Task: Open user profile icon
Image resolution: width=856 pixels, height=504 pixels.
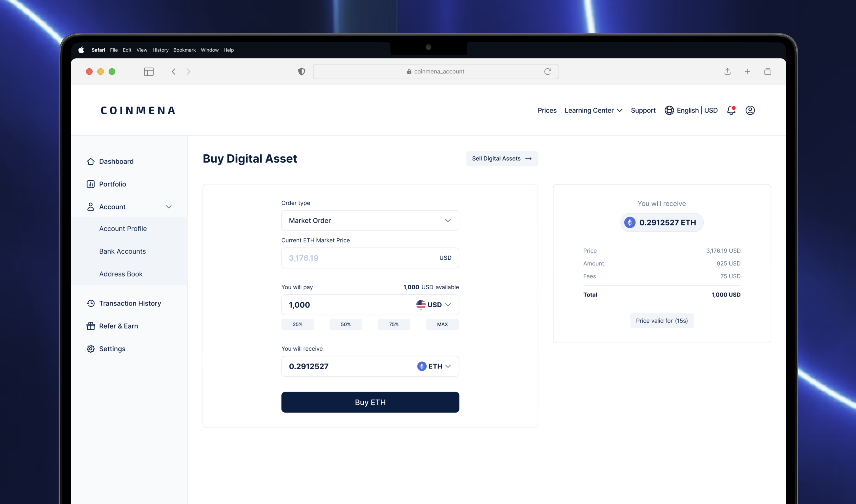Action: point(750,110)
